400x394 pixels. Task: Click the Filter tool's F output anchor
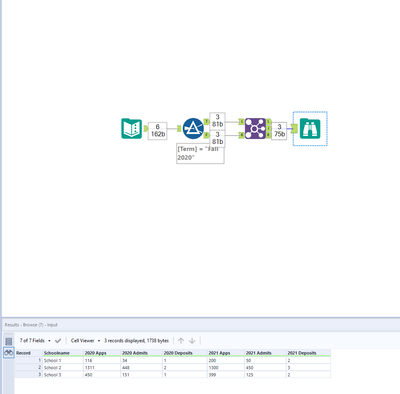point(206,135)
